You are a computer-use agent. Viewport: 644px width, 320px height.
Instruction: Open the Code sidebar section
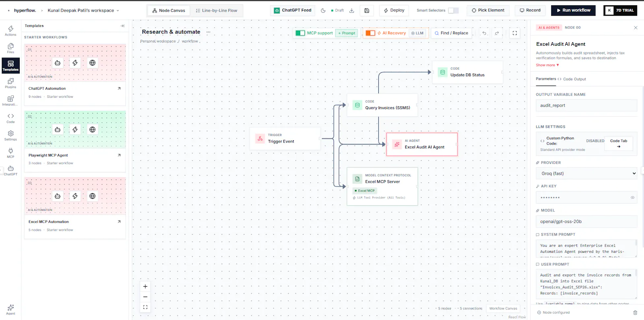(10, 118)
